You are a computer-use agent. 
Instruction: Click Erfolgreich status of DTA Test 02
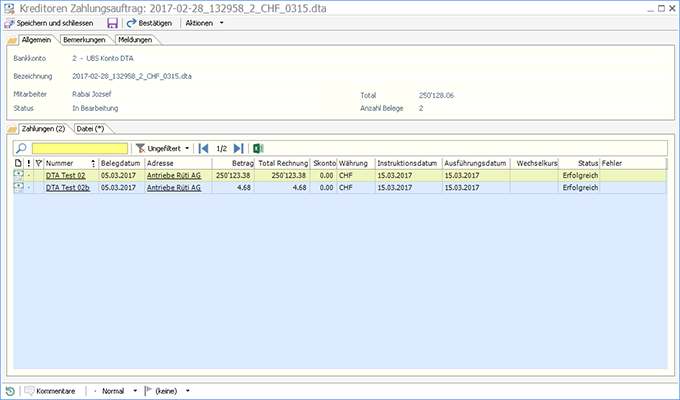click(580, 176)
